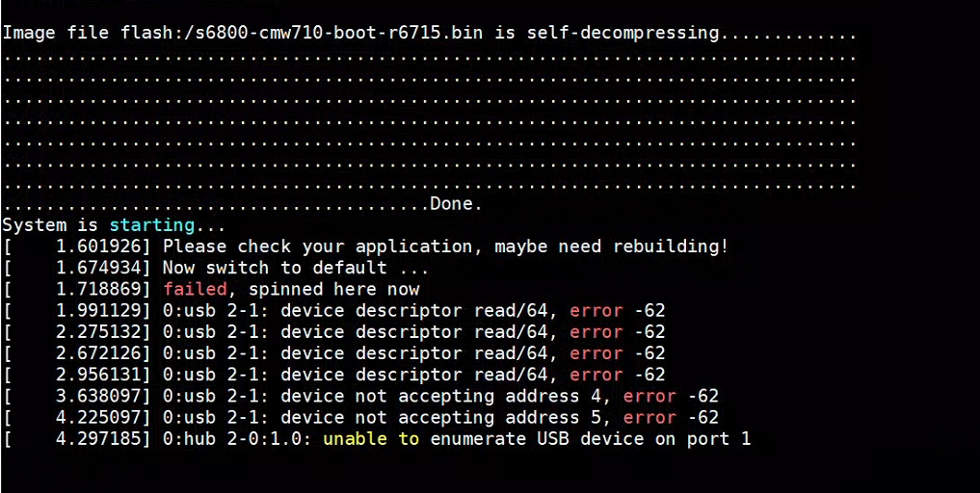Click the yellow "unable to" text
980x493 pixels.
point(371,439)
